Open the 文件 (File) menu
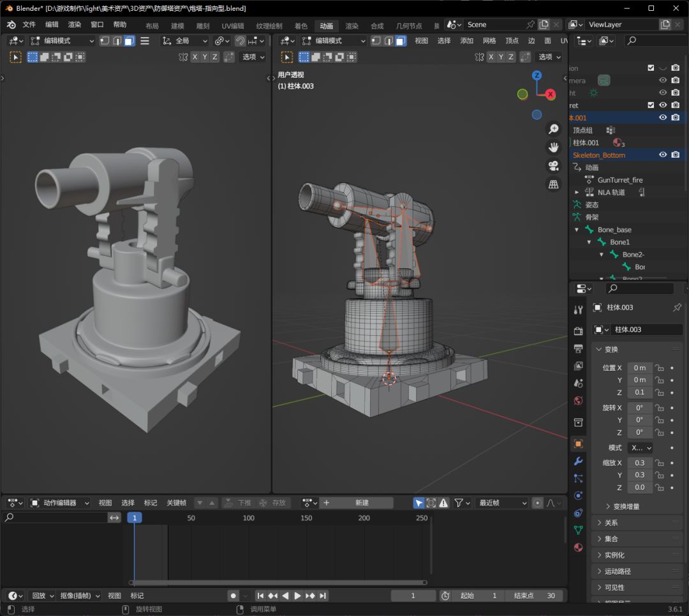The height and width of the screenshot is (616, 689). tap(29, 25)
